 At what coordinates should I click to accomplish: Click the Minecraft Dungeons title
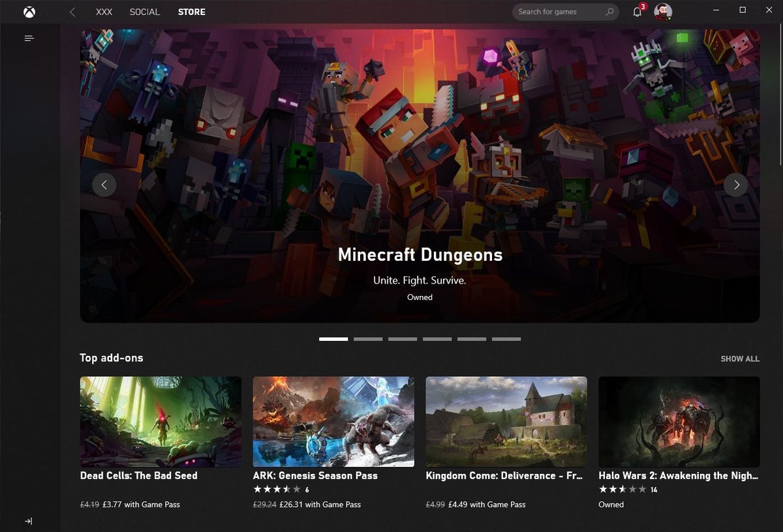click(x=420, y=255)
